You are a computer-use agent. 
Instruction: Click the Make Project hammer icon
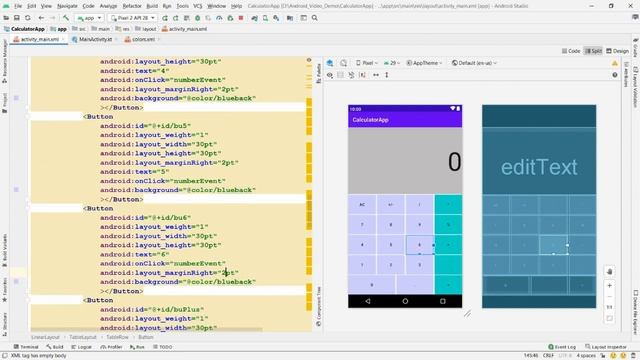tap(66, 18)
